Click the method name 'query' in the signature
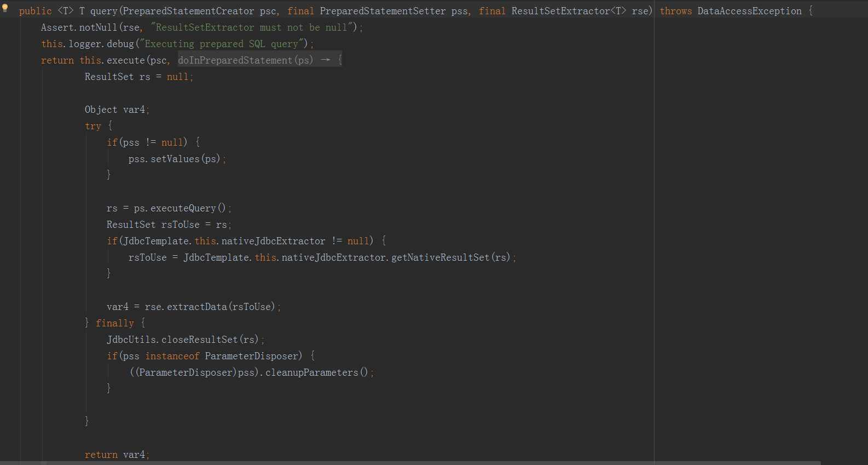 (x=104, y=11)
